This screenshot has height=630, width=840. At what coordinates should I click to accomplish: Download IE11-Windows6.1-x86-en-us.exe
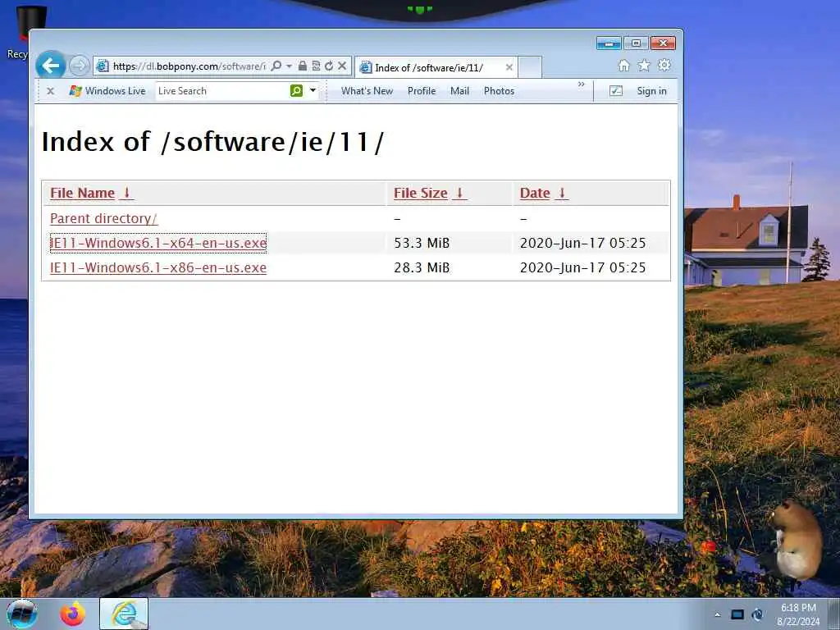158,268
